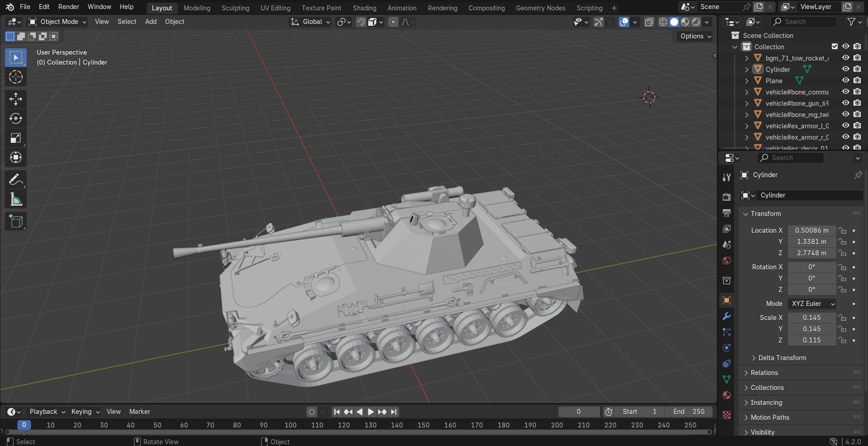Open the Material properties tab
This screenshot has height=446, width=868.
726,395
